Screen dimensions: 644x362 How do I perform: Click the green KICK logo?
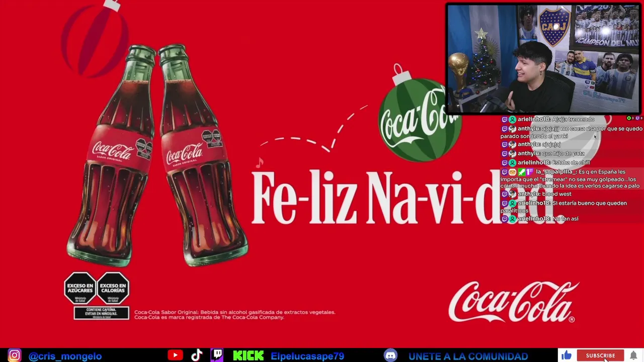[x=248, y=356]
